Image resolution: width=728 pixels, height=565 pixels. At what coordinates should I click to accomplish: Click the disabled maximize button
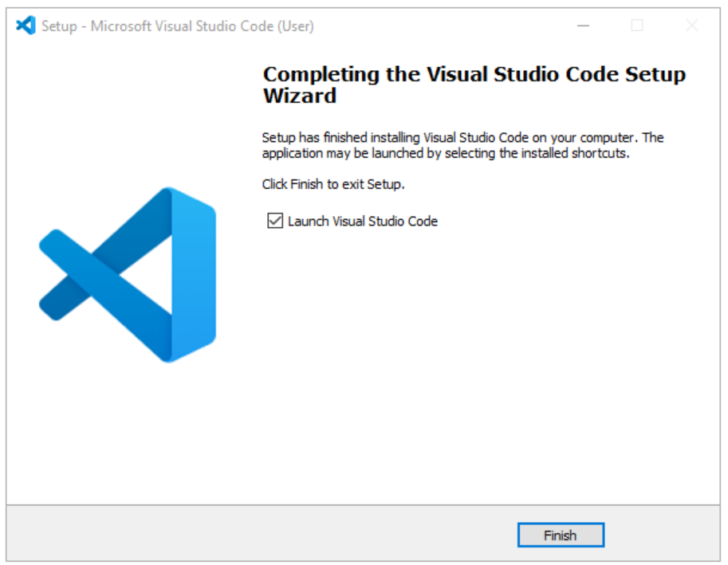tap(637, 26)
